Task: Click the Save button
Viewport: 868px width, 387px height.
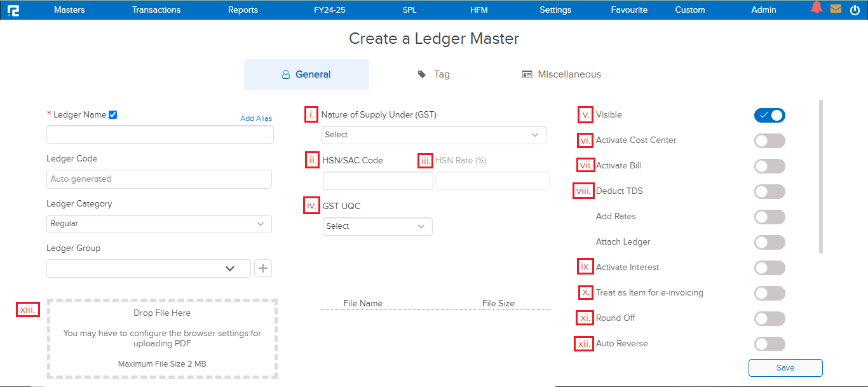Action: click(785, 367)
